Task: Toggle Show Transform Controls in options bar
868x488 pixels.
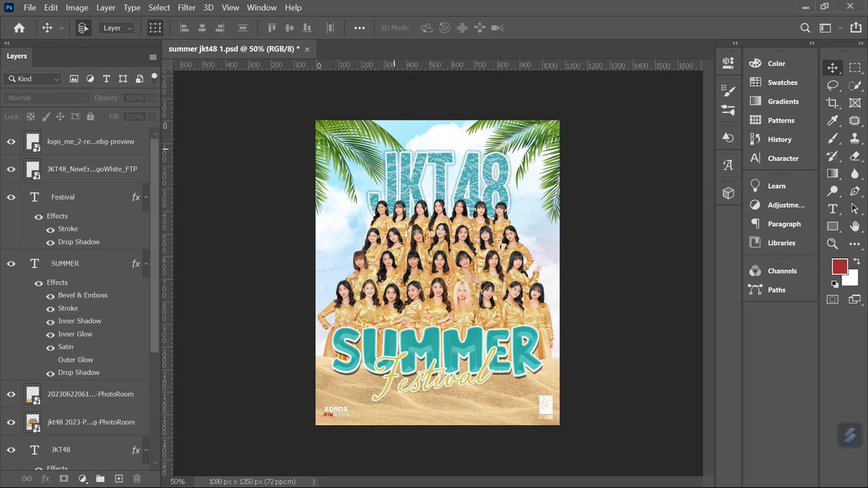Action: [x=155, y=27]
